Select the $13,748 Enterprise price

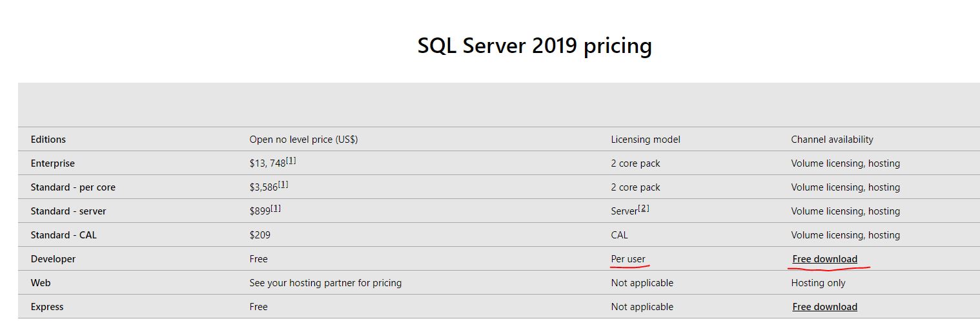pyautogui.click(x=267, y=163)
